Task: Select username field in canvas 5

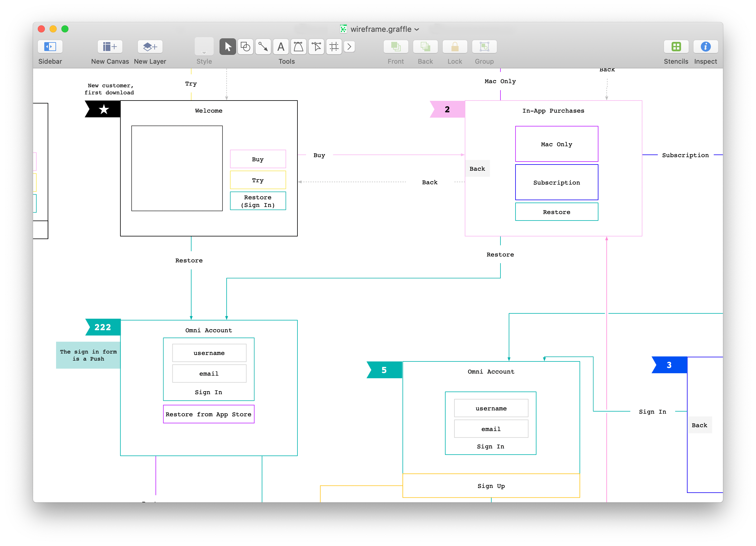Action: click(491, 408)
